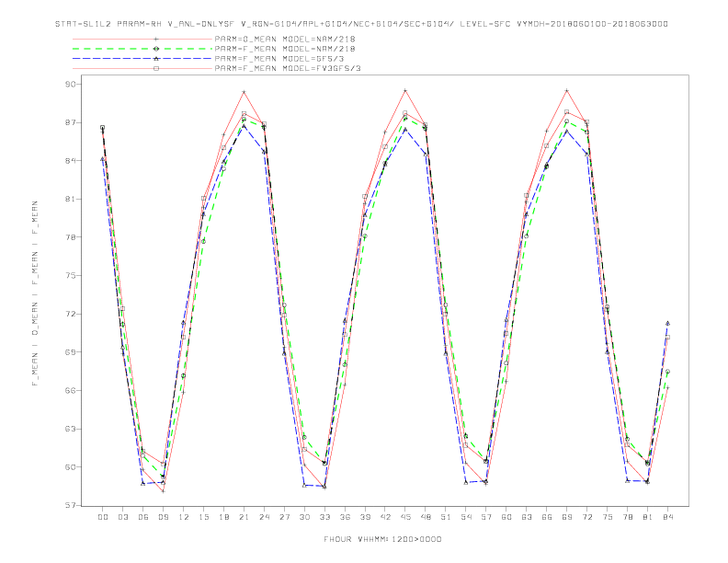The height and width of the screenshot is (563, 728).
Task: Click x-axis tick label 51
Action: click(446, 517)
